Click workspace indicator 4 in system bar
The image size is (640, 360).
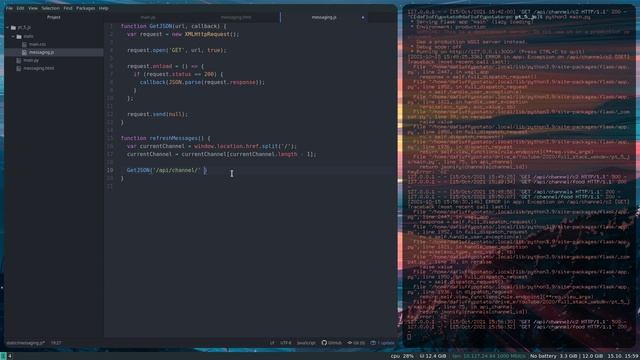(10, 356)
